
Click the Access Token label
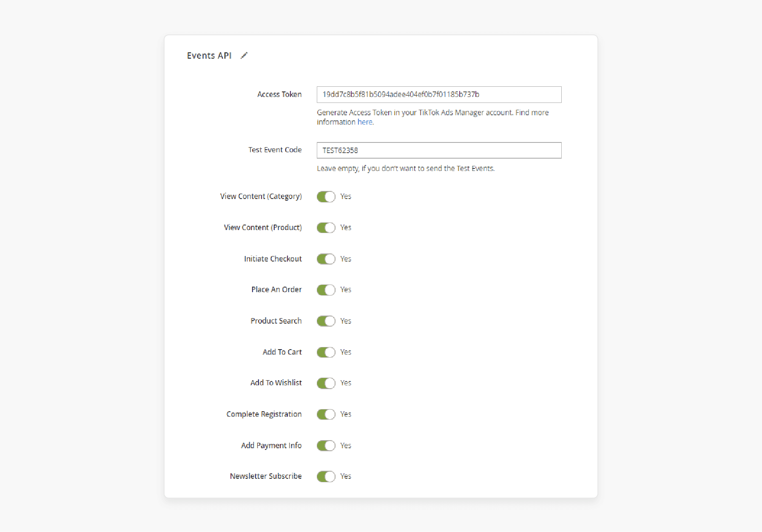point(279,94)
